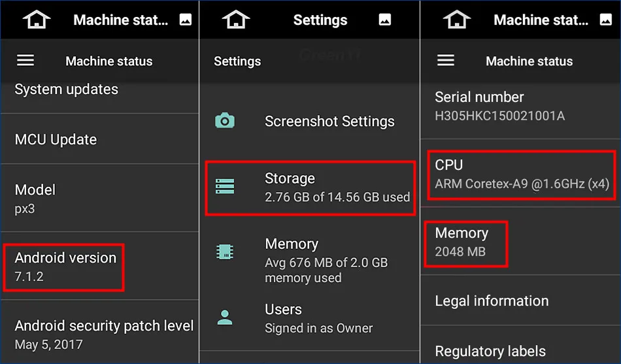Viewport: 621px width, 364px height.
Task: Open Memory Avg 676 MB entry in Settings
Action: [x=310, y=260]
